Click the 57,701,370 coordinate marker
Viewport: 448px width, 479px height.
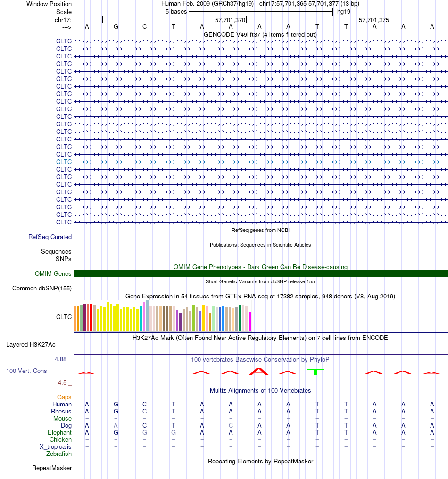coord(230,20)
